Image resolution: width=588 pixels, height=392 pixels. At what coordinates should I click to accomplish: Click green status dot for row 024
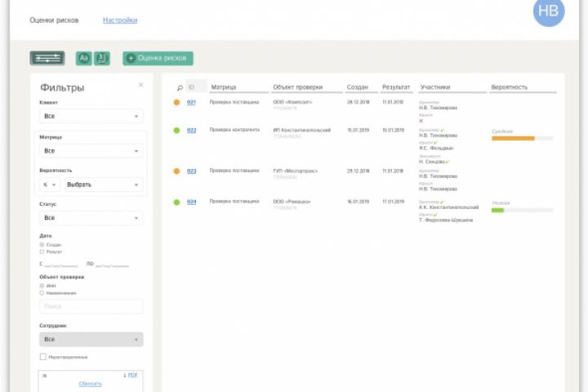point(176,202)
